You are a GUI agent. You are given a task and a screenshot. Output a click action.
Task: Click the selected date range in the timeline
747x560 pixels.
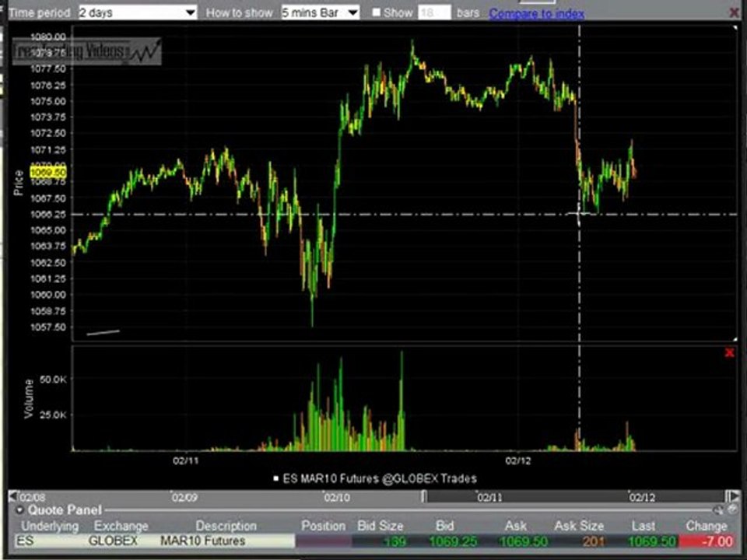(574, 497)
